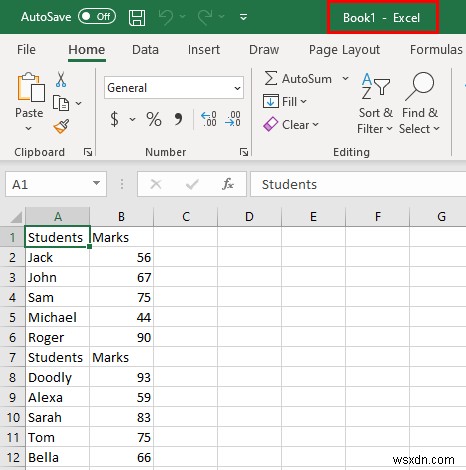Open the Redo history dropdown arrow
Viewport: 466px width, 470px height.
221,16
